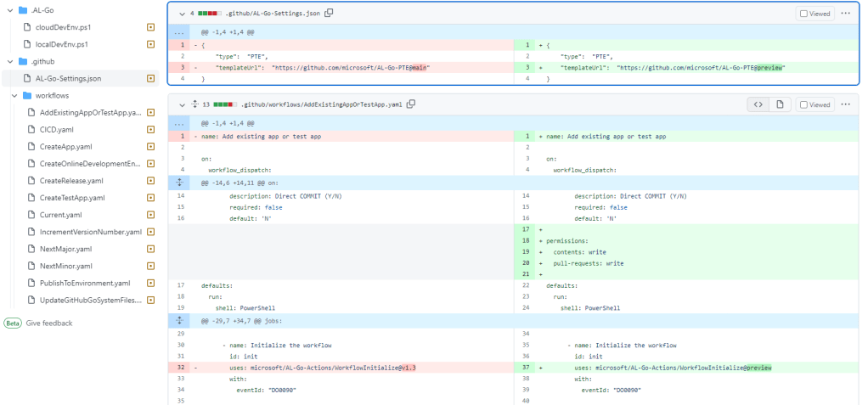This screenshot has width=868, height=405.
Task: Mark AL-Go-Settings.json as Viewed
Action: 814,13
